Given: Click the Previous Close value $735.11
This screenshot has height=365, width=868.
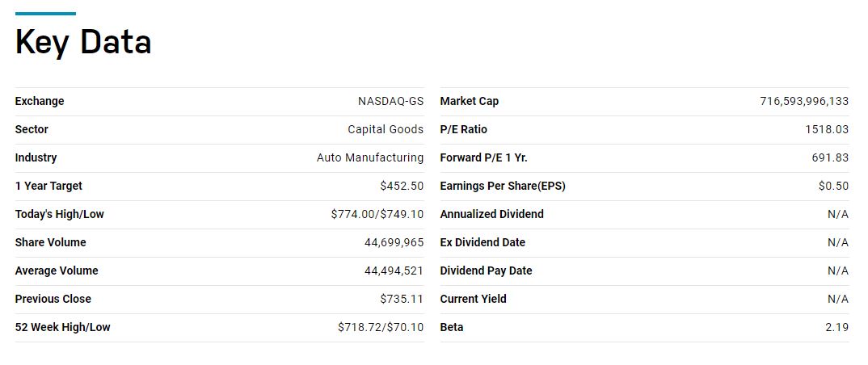Looking at the screenshot, I should (402, 300).
